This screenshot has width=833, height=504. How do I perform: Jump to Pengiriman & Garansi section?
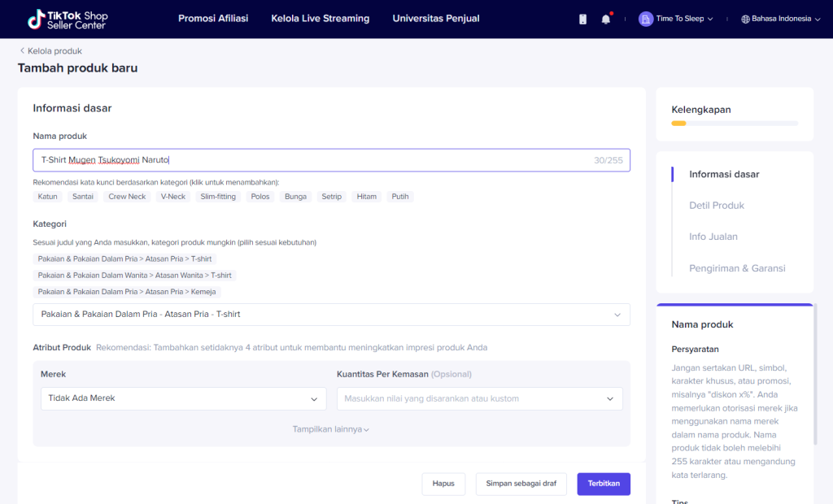[736, 268]
